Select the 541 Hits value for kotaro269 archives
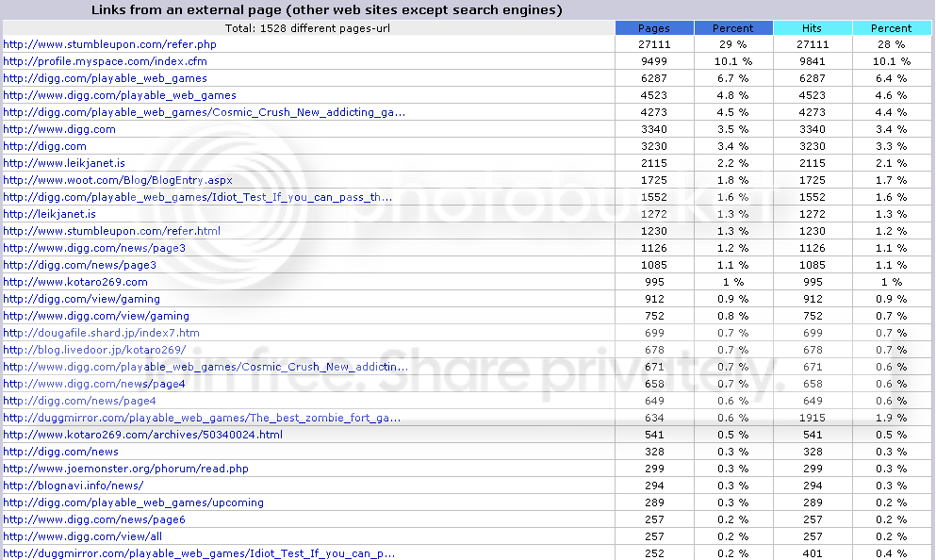Screen dimensions: 936x560 point(813,435)
